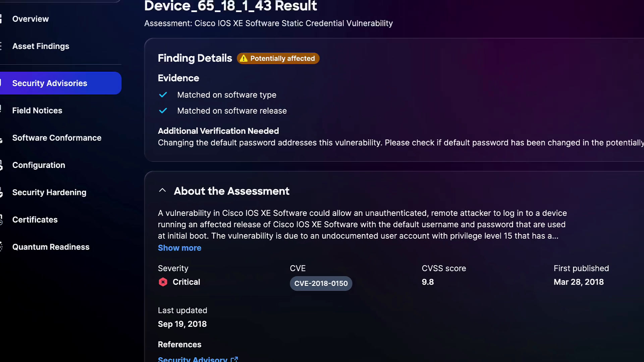Click the checkmark next to Matched on software type
This screenshot has height=362, width=644.
(163, 95)
